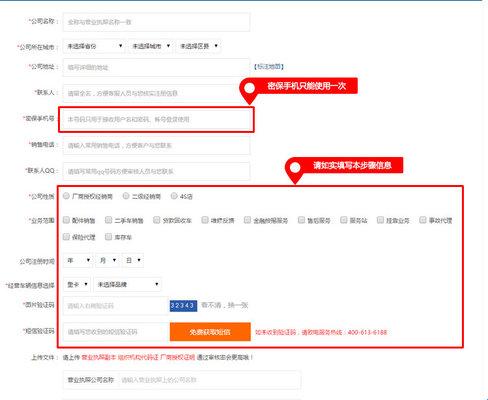Focus the 密保手机号 input field
488x400 pixels.
pyautogui.click(x=156, y=119)
